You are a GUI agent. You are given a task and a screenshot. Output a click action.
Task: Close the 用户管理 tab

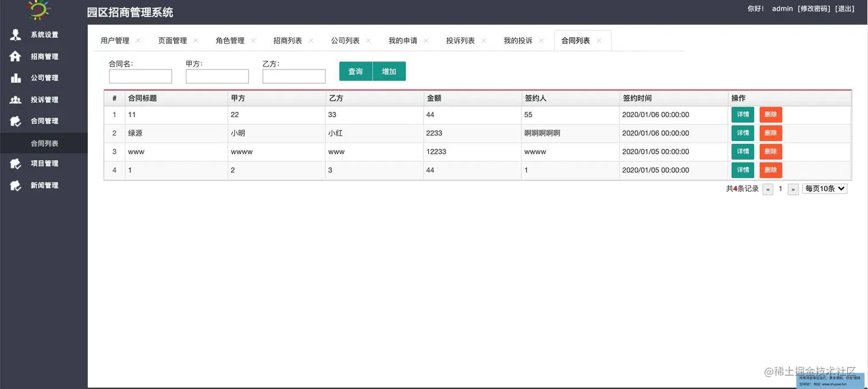[x=138, y=40]
